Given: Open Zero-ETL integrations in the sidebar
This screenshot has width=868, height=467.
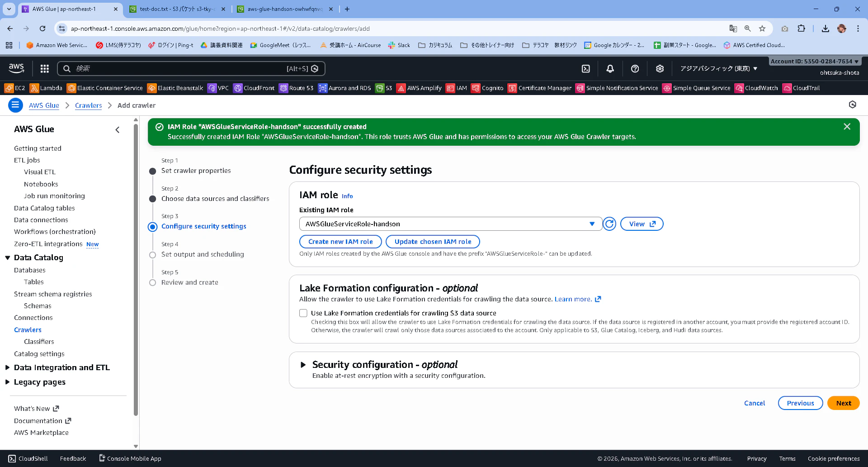Looking at the screenshot, I should click(x=48, y=244).
